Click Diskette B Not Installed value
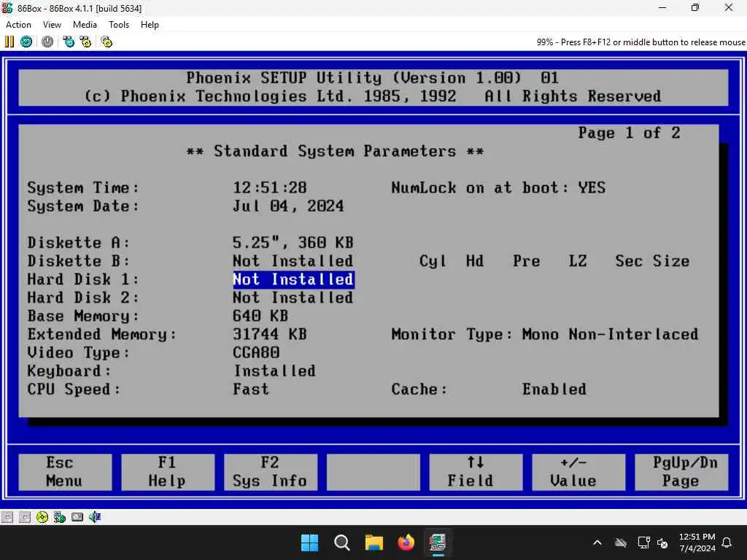The width and height of the screenshot is (747, 560). point(293,261)
